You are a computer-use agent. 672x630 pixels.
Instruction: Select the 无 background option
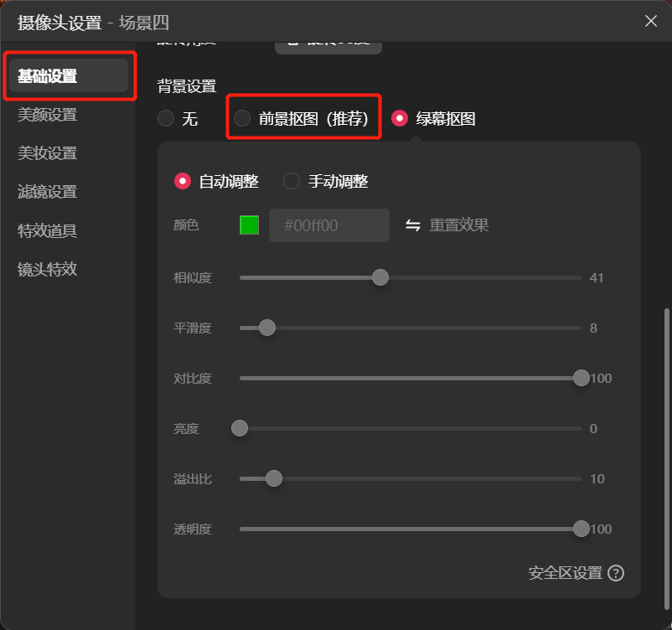165,118
